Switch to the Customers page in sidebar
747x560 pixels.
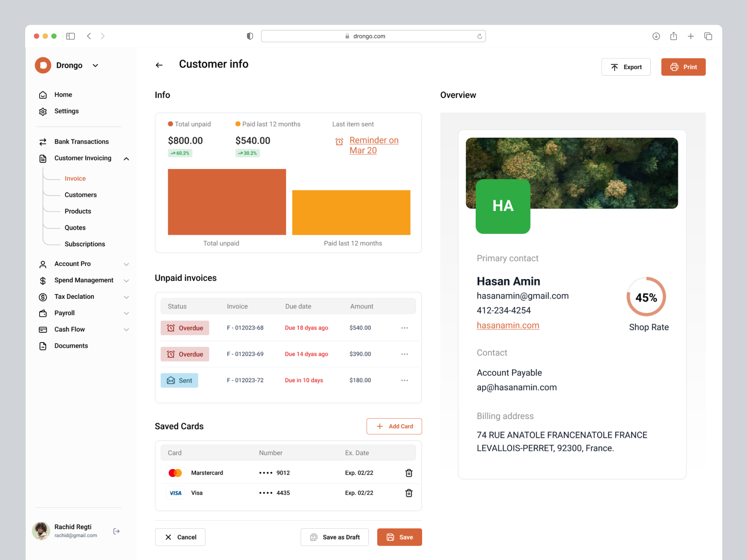[80, 195]
